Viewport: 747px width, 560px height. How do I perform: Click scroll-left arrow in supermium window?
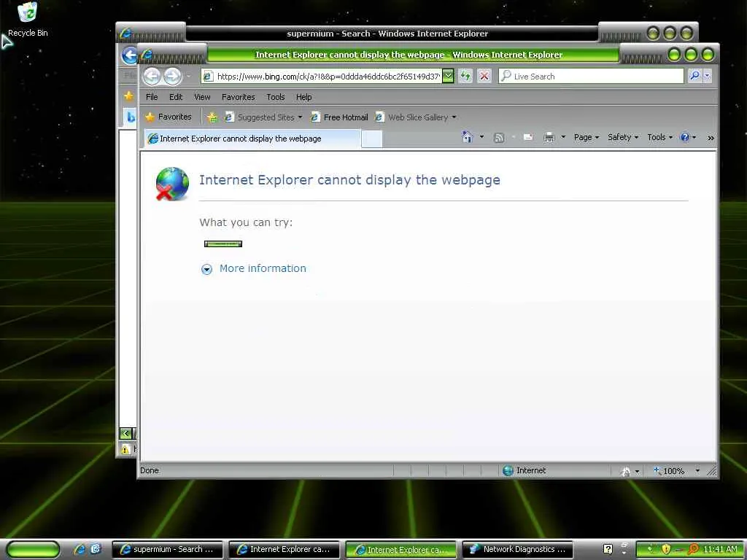click(125, 433)
